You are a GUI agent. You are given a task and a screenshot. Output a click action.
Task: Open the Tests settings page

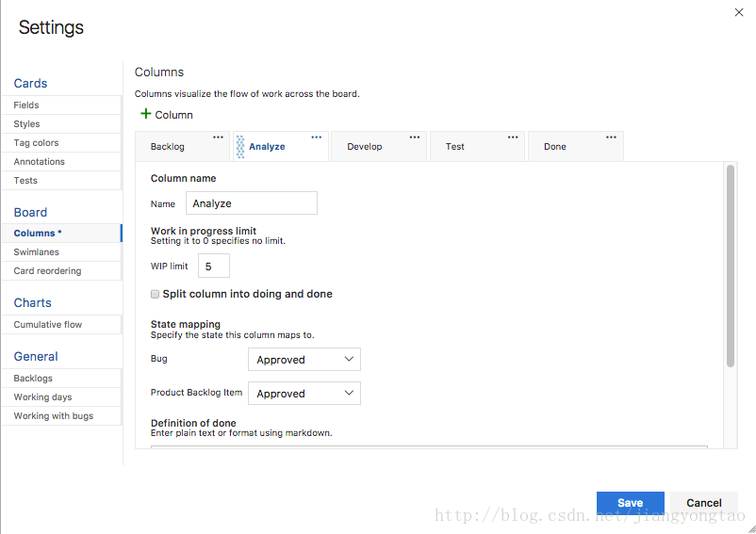(61, 180)
